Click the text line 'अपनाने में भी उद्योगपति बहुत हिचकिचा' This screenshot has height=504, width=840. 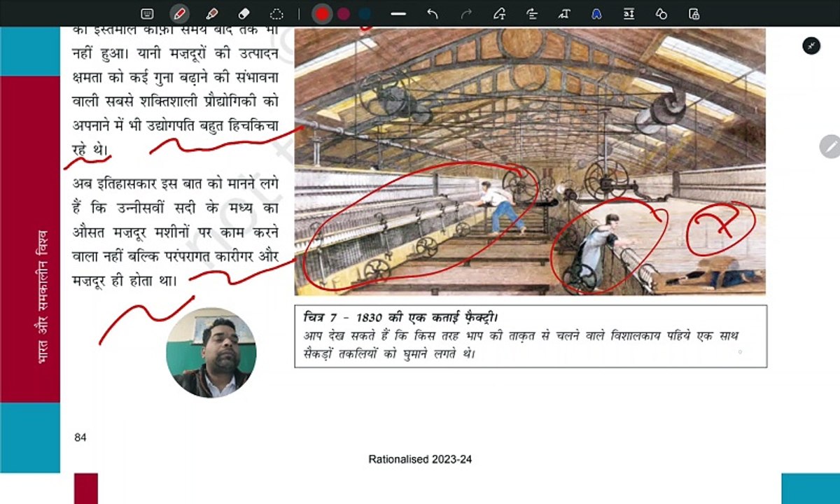click(x=176, y=126)
